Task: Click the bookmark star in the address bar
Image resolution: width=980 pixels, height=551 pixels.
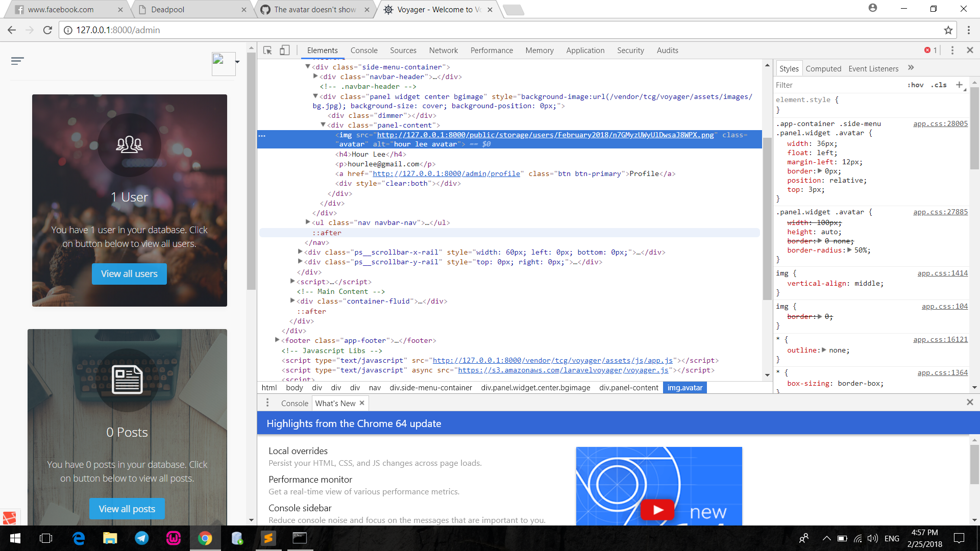Action: [x=948, y=30]
